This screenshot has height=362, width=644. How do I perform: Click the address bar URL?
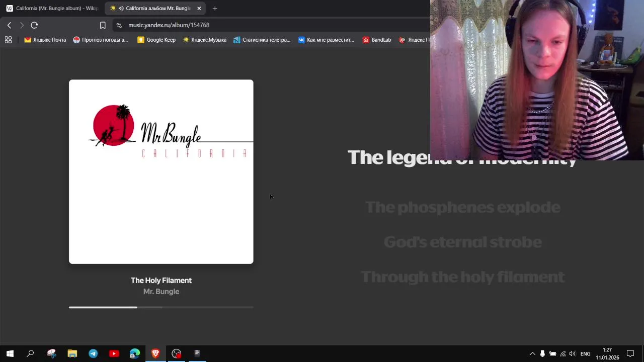[169, 25]
